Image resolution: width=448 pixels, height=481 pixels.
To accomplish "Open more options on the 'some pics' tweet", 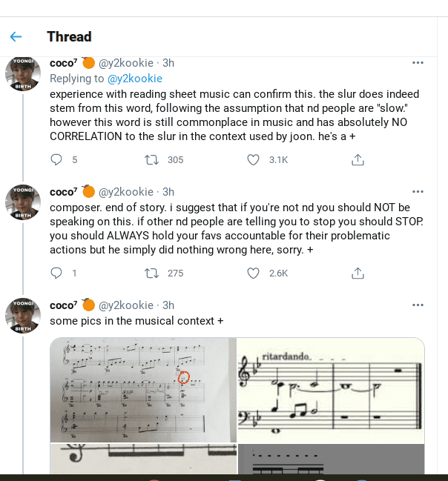I will (418, 305).
